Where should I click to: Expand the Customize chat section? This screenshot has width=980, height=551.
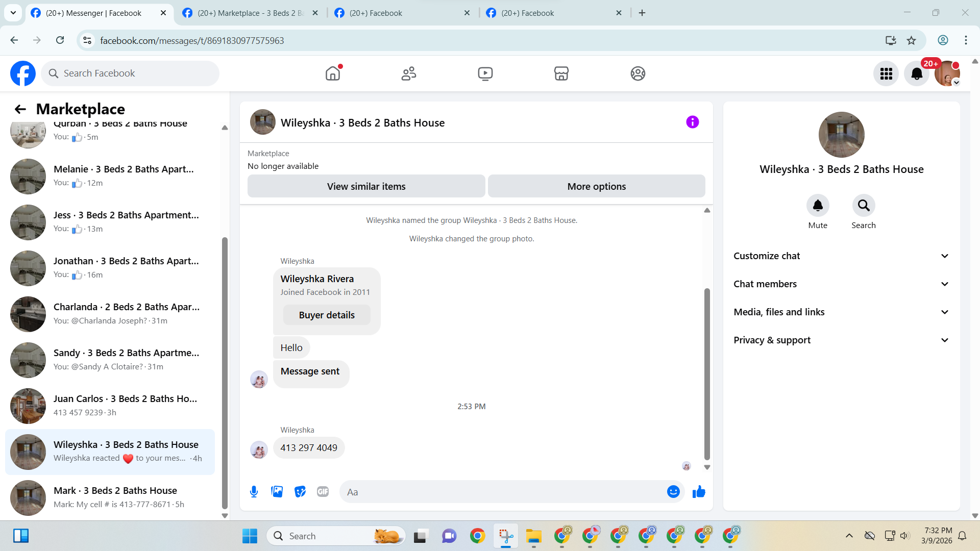click(x=841, y=256)
